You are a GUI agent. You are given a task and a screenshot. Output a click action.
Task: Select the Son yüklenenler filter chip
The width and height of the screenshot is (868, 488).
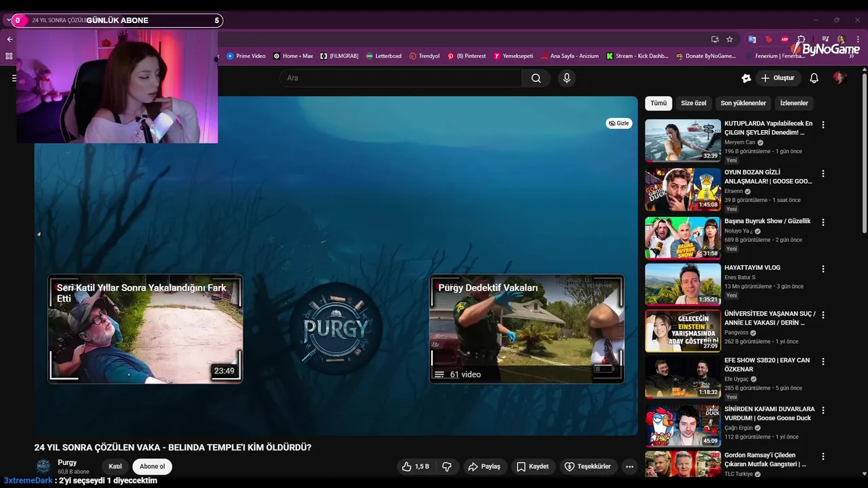pyautogui.click(x=743, y=103)
